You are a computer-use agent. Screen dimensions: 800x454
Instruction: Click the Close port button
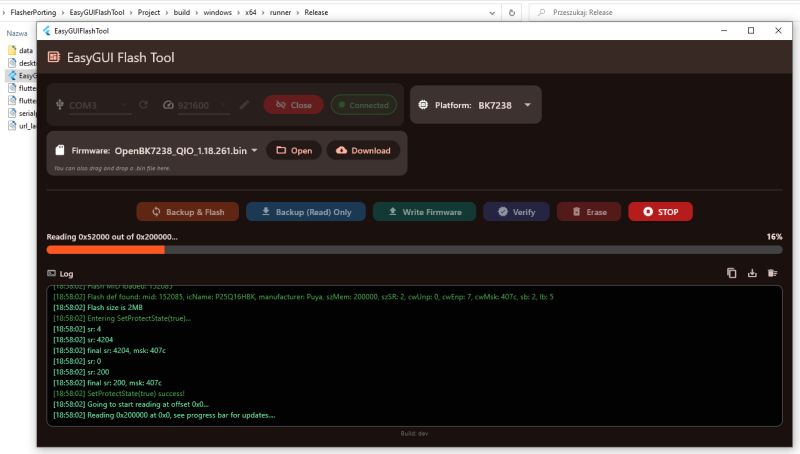(x=293, y=105)
